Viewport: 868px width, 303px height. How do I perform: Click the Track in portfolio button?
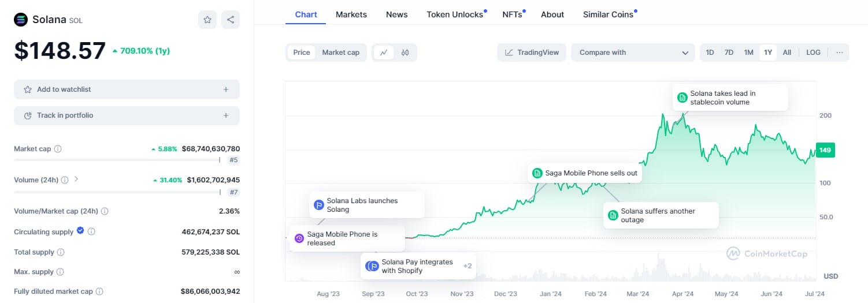(x=127, y=115)
